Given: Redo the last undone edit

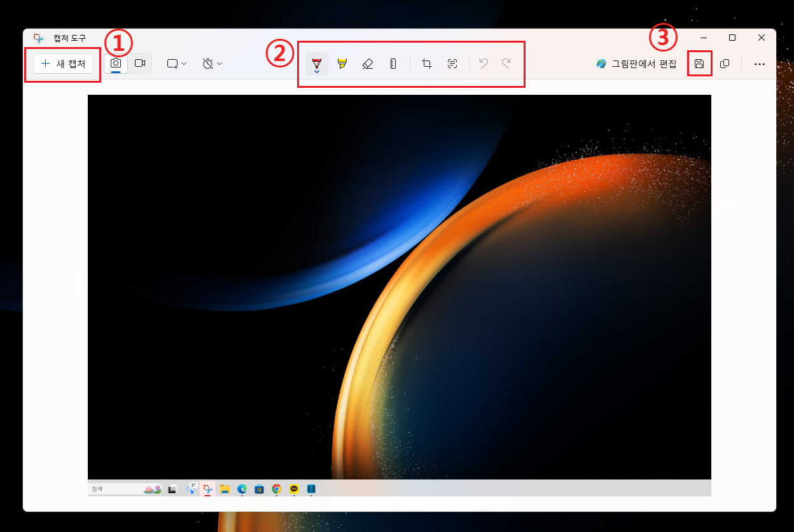Looking at the screenshot, I should click(x=506, y=64).
